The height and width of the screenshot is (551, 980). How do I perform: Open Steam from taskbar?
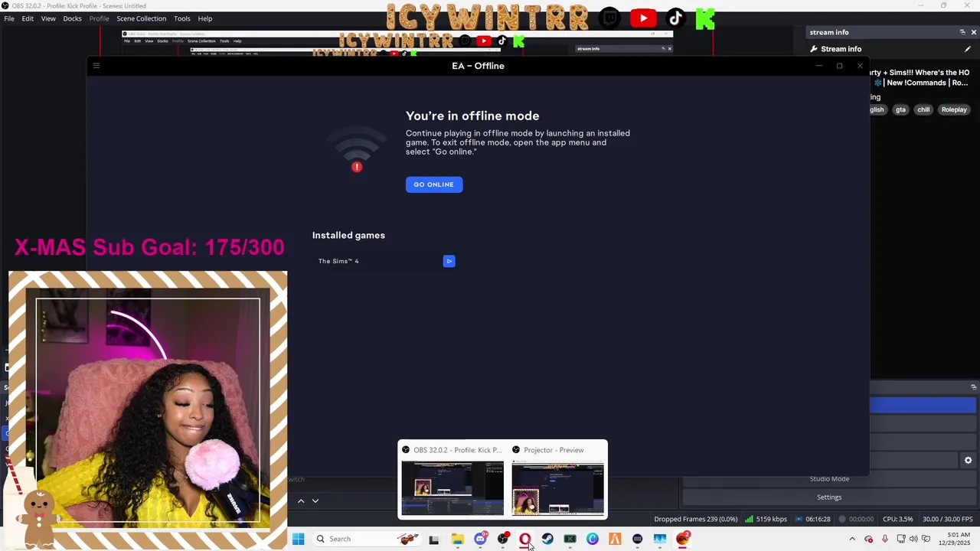pyautogui.click(x=547, y=539)
